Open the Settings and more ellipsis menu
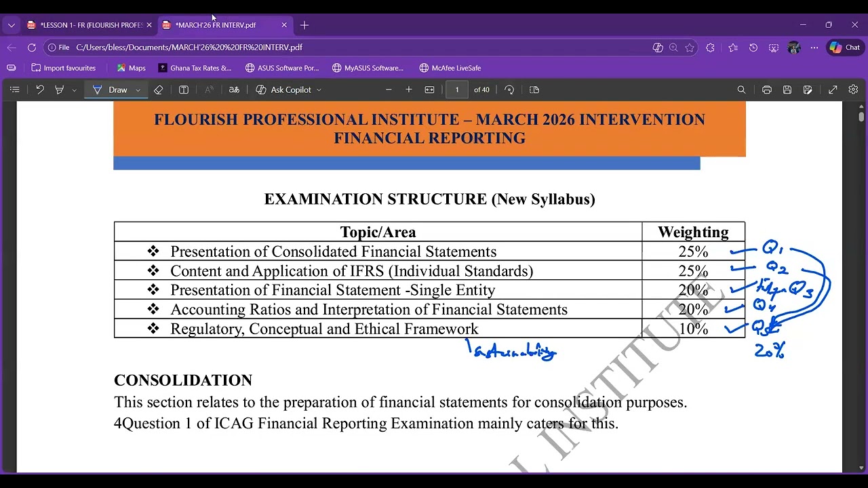This screenshot has height=488, width=868. click(814, 47)
